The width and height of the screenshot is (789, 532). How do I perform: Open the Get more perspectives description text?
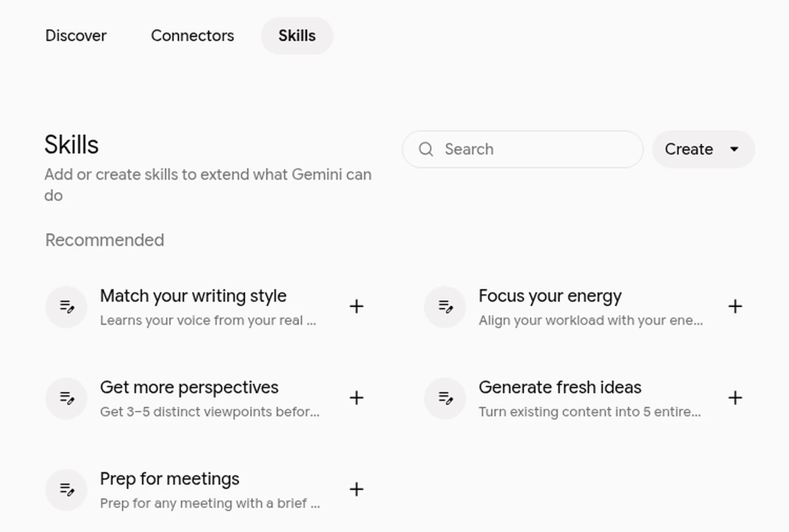(210, 412)
